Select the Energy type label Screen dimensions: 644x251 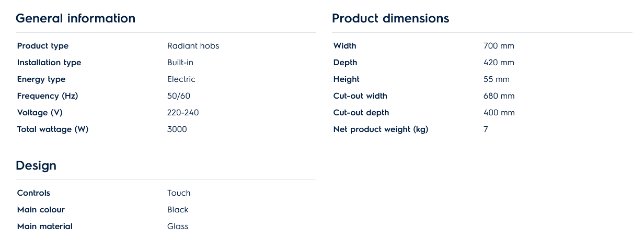point(41,79)
